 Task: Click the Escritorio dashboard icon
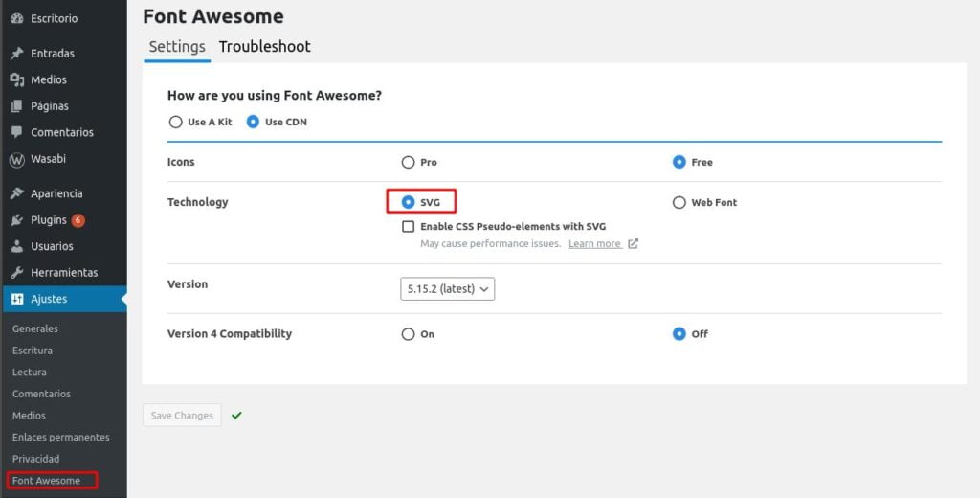tap(17, 19)
